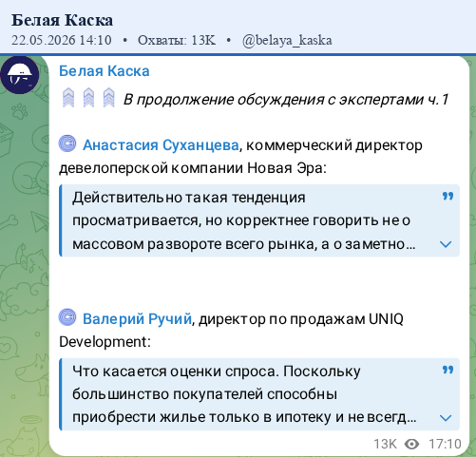The image size is (476, 457).
Task: Click the @belaya_kaska handle in header
Action: [287, 41]
